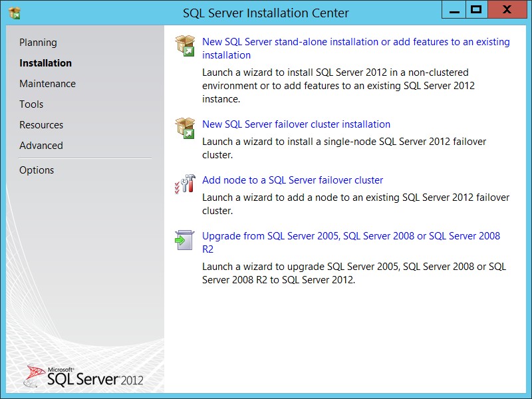Launch New SQL Server stand-alone installation link
Viewport: 532px width, 399px height.
point(356,48)
